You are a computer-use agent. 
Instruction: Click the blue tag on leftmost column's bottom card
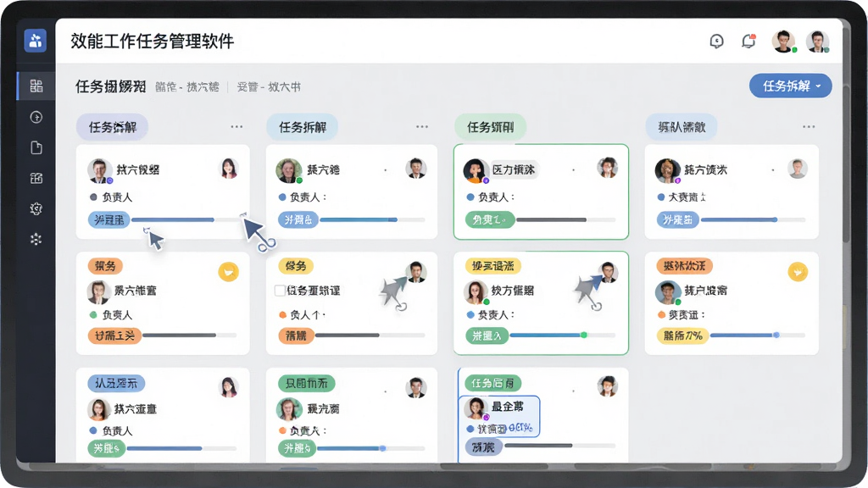click(x=116, y=384)
